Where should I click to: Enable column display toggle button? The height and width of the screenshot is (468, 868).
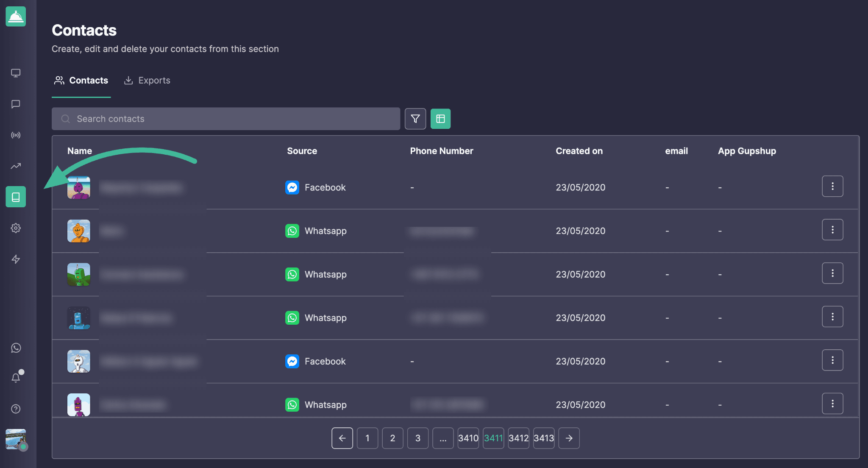(x=441, y=118)
